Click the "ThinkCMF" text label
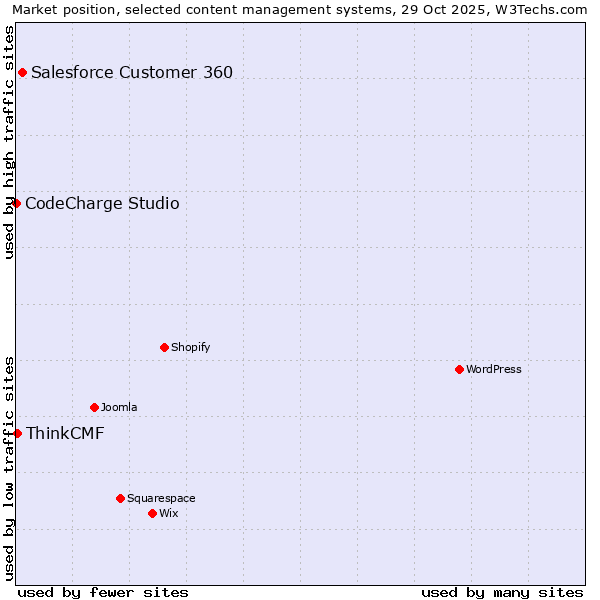This screenshot has height=600, width=600. (x=65, y=433)
